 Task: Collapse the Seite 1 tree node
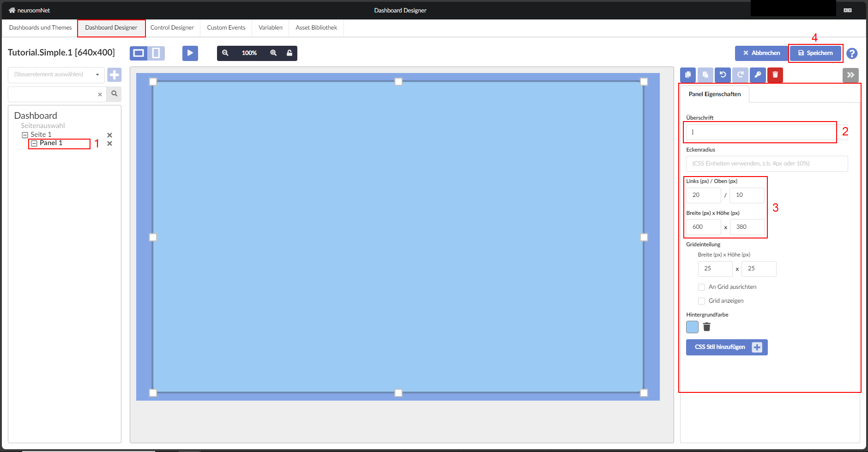25,135
